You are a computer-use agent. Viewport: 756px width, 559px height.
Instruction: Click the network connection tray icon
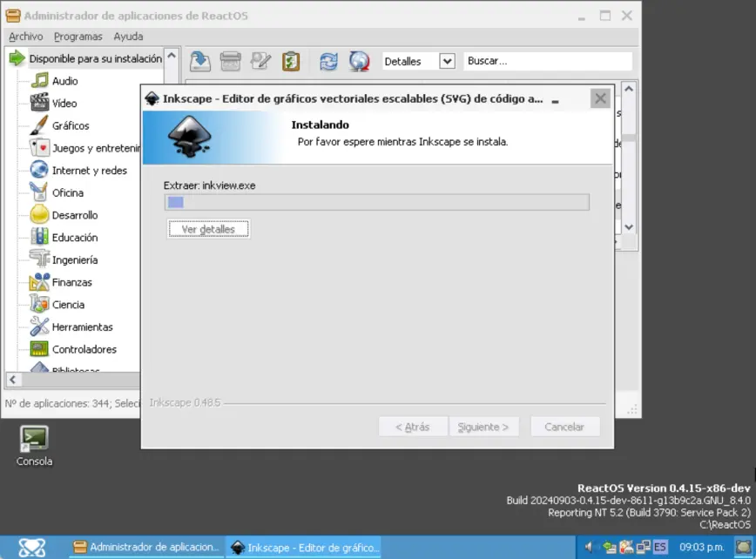[643, 547]
